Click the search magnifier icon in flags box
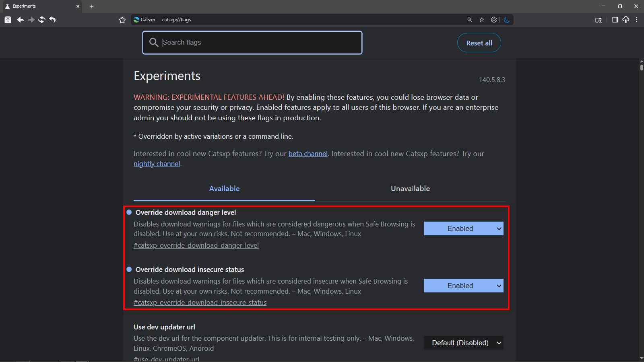Screen dimensions: 644x362 154,42
